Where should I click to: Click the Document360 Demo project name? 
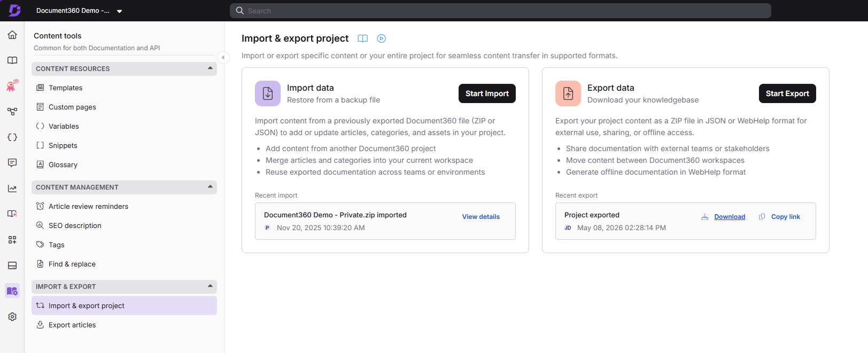coord(73,11)
